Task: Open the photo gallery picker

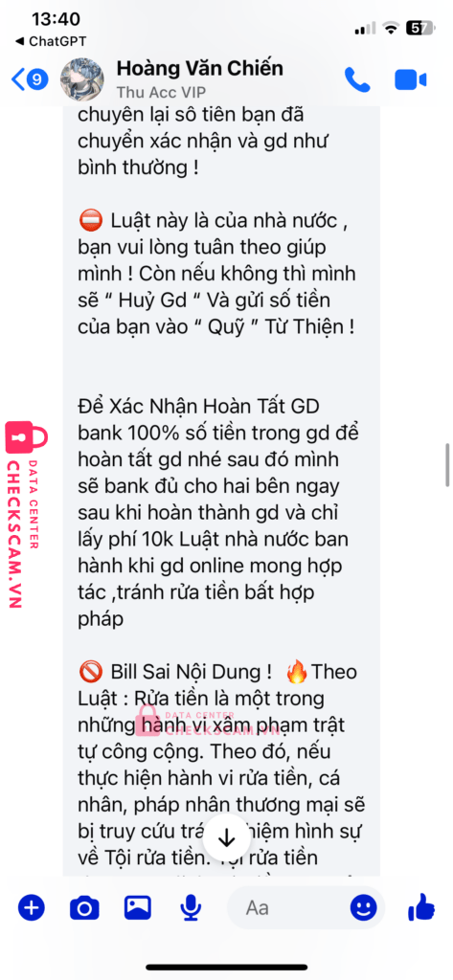Action: [x=138, y=907]
